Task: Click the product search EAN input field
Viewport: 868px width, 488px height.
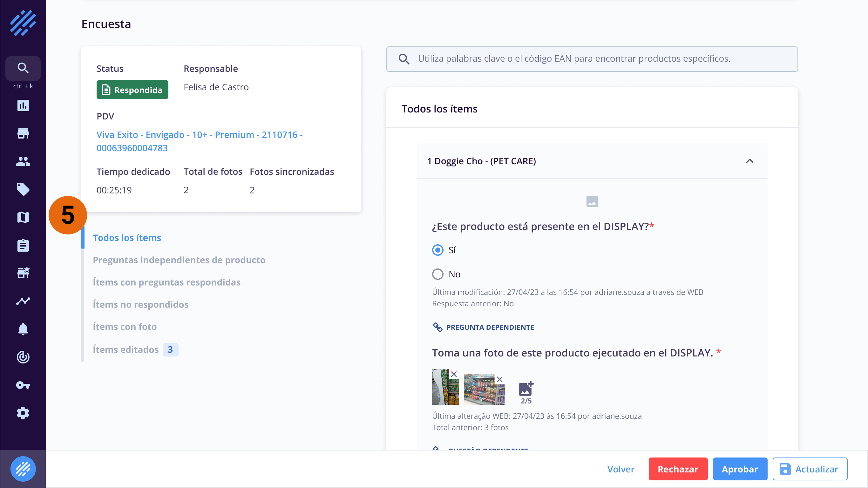Action: coord(592,59)
